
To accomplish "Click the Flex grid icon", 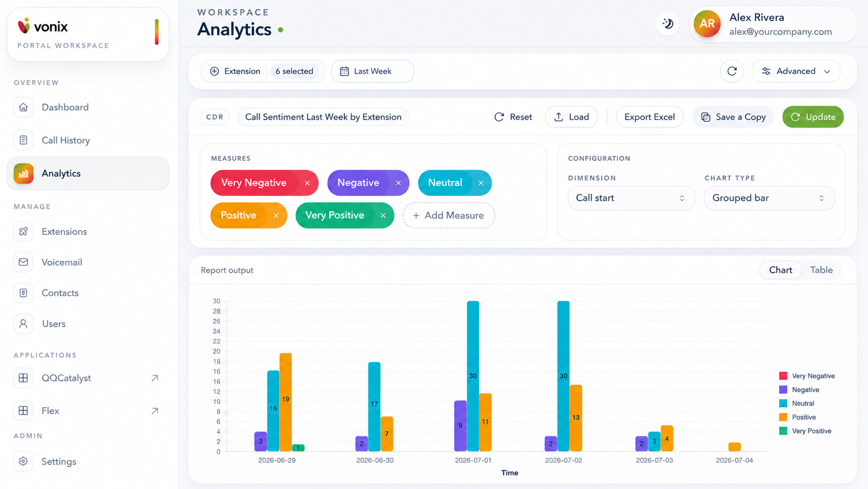I will click(23, 411).
